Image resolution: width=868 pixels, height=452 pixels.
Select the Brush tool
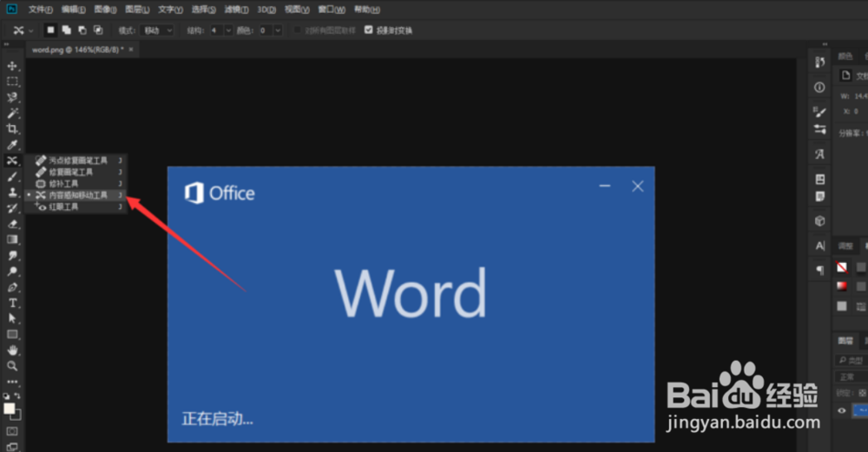[x=12, y=176]
